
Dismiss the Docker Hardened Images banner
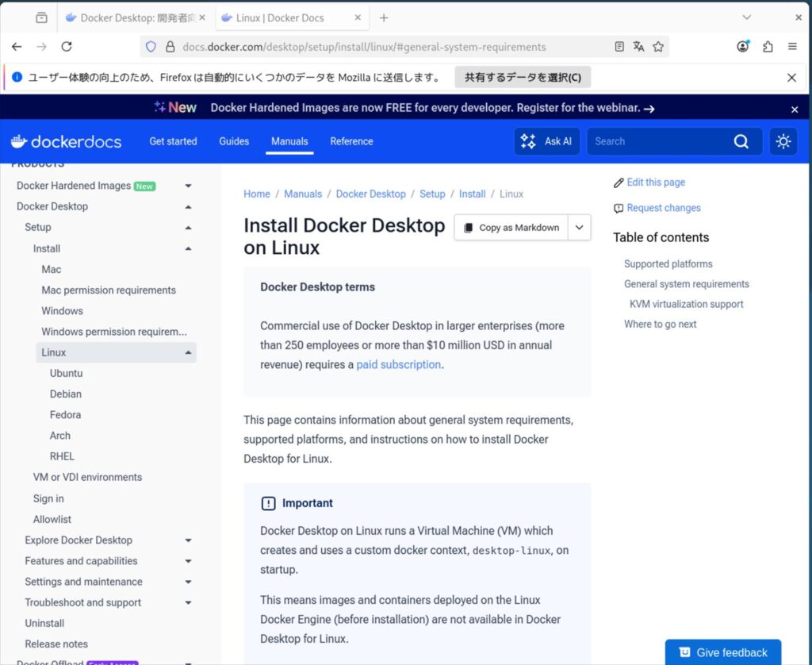click(795, 109)
